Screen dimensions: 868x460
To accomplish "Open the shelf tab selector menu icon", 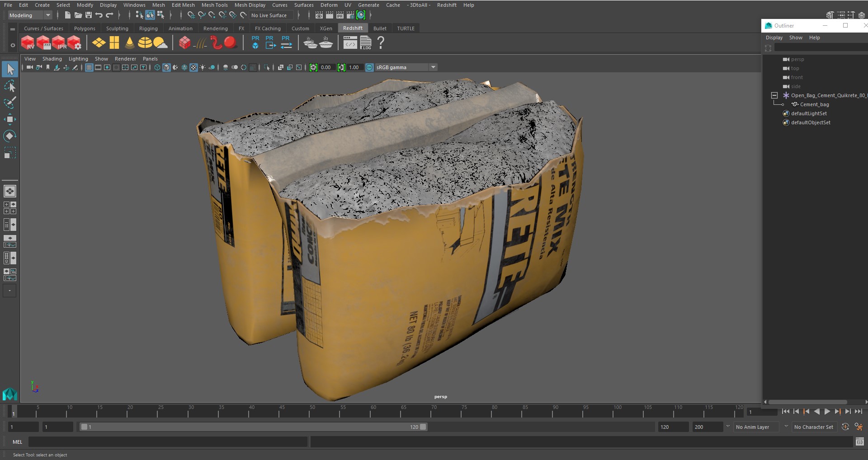I will (13, 29).
